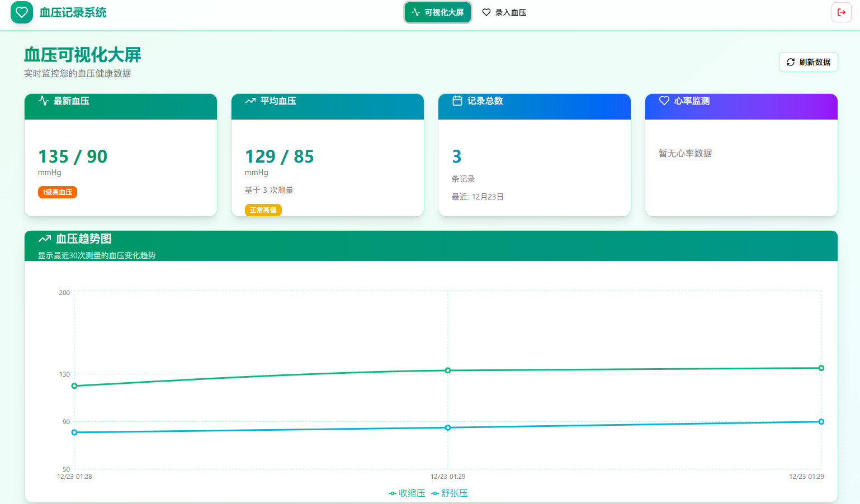Click the logout icon at top right
The width and height of the screenshot is (860, 504).
842,12
